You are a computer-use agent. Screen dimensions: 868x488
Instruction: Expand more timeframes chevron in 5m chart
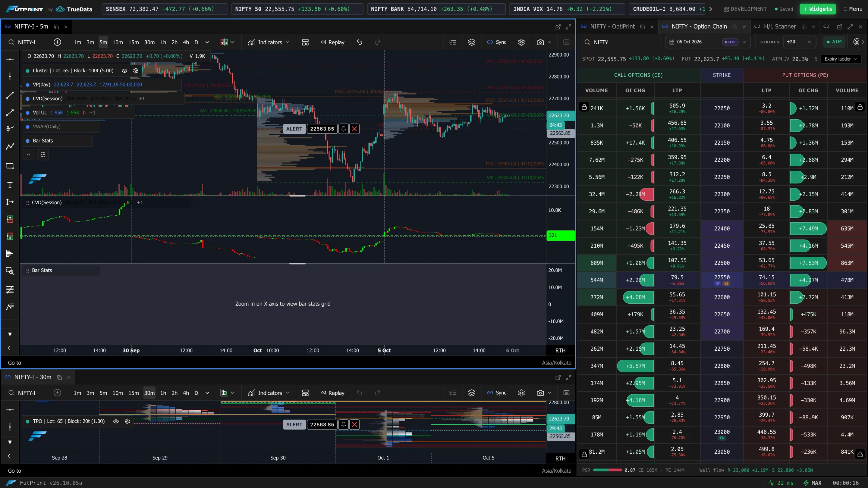point(207,42)
